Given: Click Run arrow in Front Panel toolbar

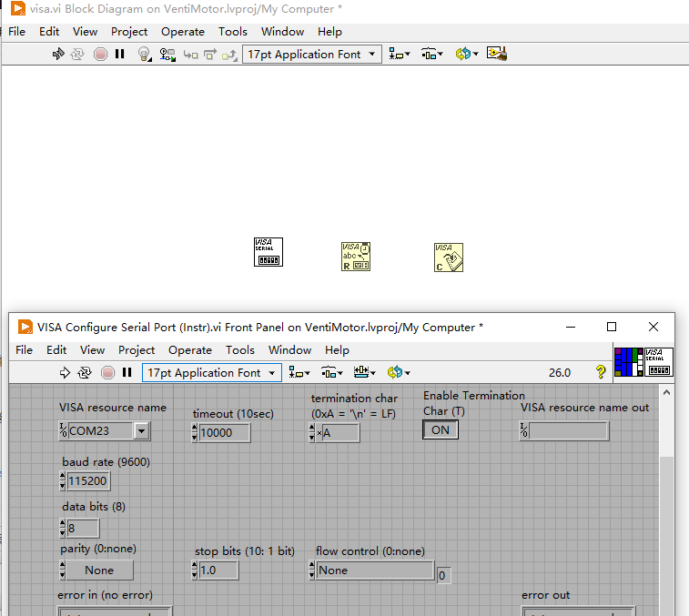Looking at the screenshot, I should (x=65, y=372).
